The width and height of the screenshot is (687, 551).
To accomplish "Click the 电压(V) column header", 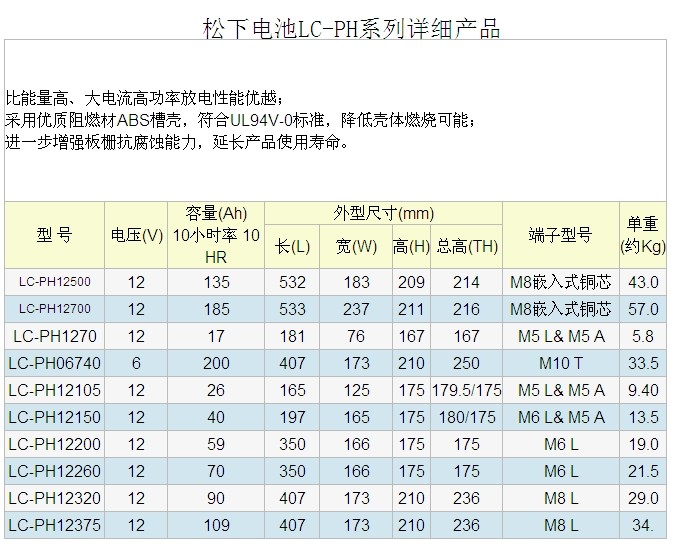I will point(136,236).
